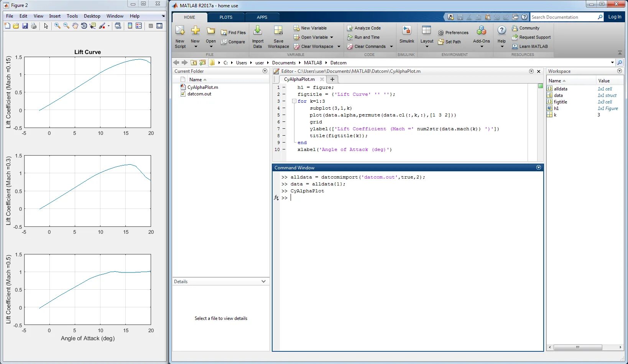Screen dimensions: 628x364
Task: Click the up one level folder icon
Action: [x=194, y=62]
